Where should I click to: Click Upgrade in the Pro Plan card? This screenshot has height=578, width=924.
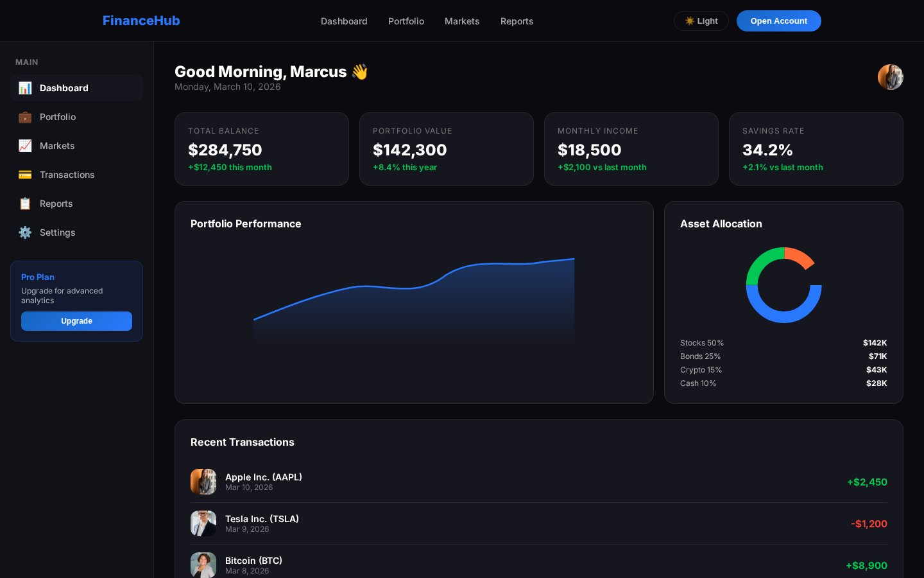[x=76, y=321]
